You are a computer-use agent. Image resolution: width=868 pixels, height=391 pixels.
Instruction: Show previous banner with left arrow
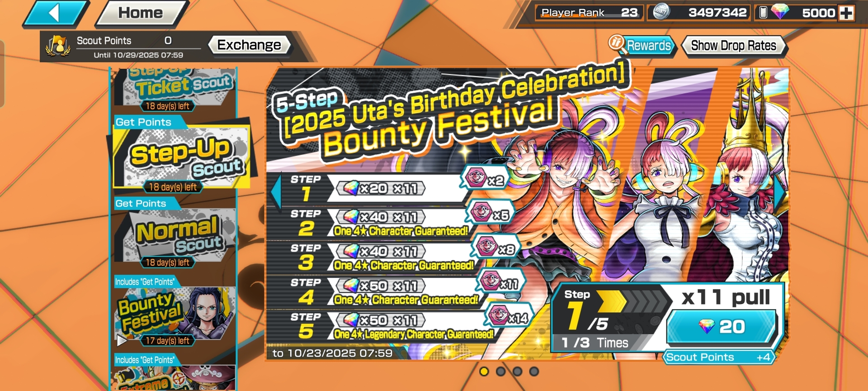276,191
